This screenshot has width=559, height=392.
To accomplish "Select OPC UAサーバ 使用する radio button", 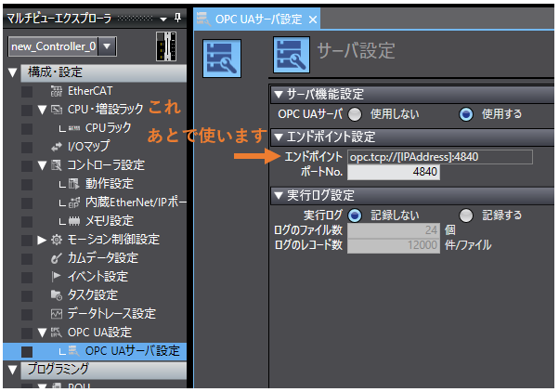I will (x=466, y=114).
